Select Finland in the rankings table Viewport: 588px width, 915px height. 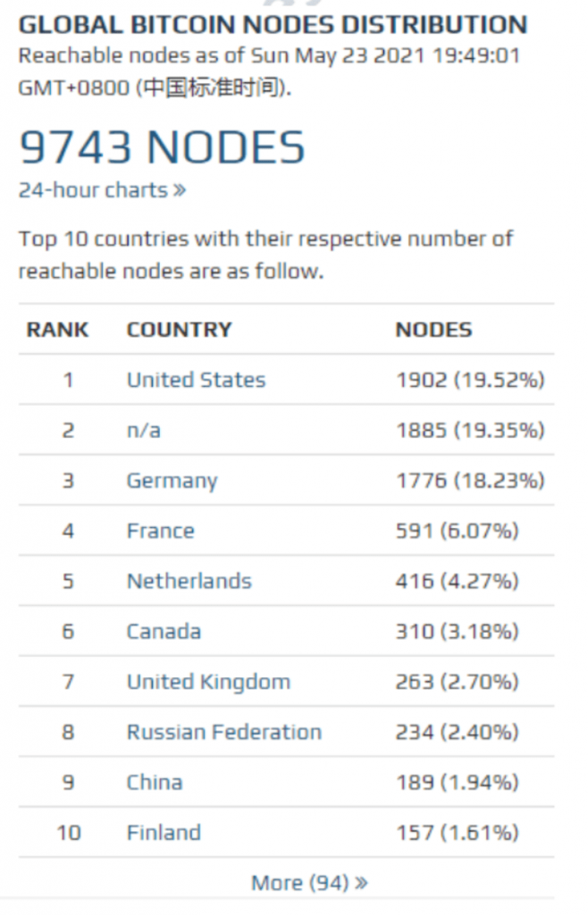click(164, 833)
